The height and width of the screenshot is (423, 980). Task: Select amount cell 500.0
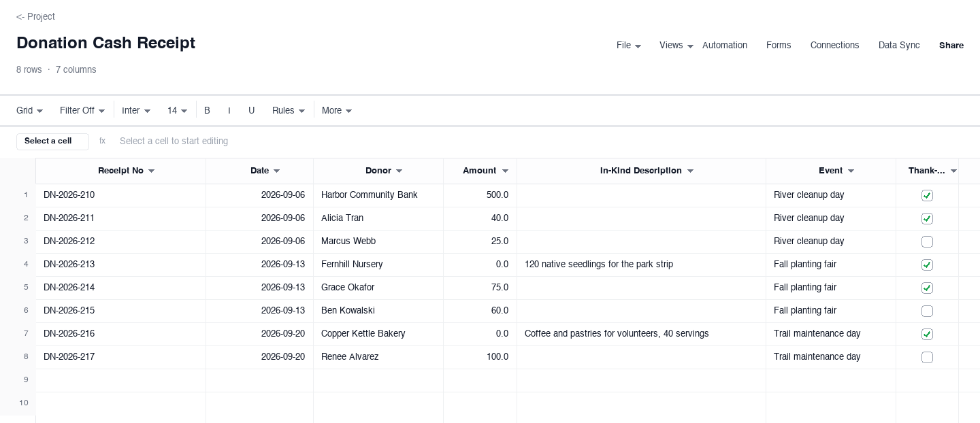480,195
